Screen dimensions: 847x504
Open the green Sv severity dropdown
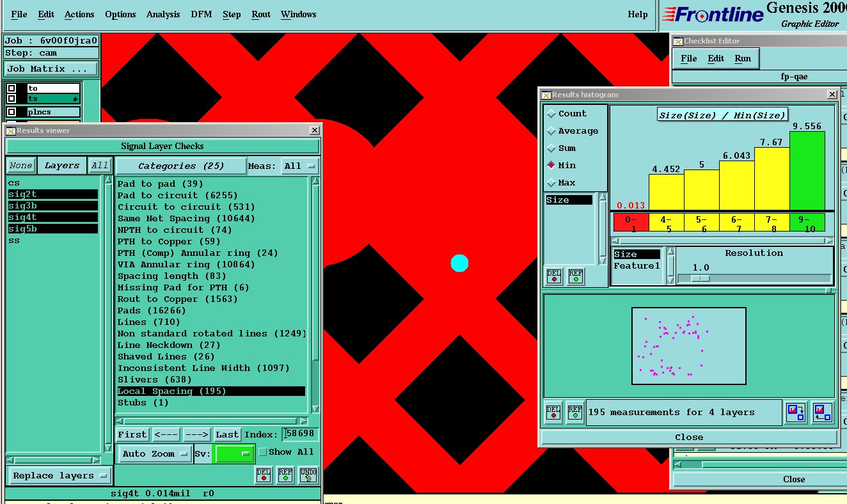click(x=235, y=453)
